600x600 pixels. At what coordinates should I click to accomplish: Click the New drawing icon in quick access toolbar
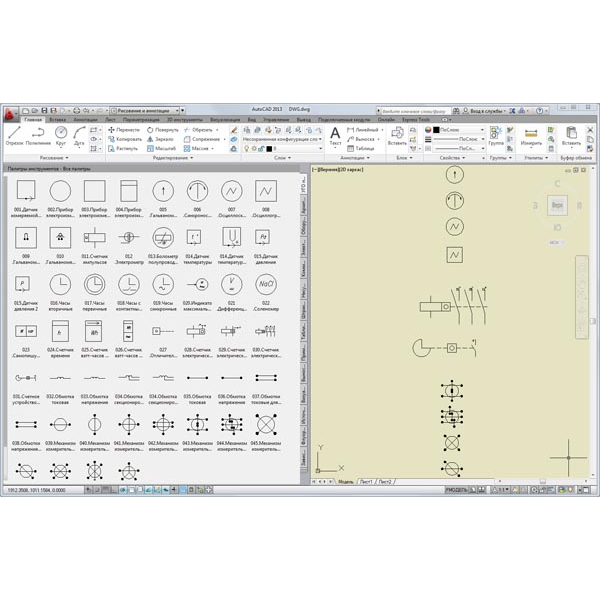pyautogui.click(x=25, y=111)
